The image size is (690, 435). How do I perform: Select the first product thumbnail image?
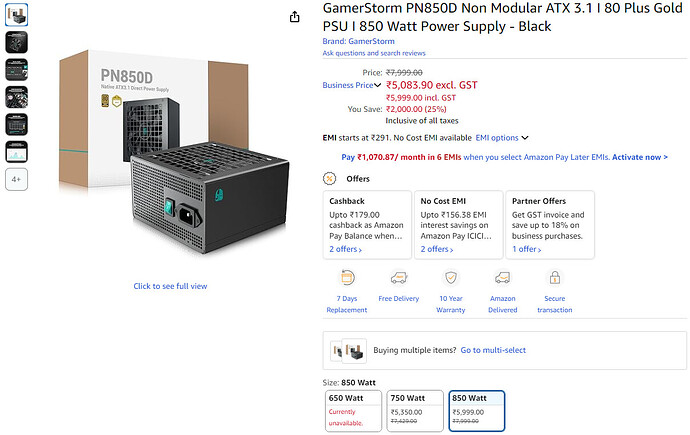point(17,14)
